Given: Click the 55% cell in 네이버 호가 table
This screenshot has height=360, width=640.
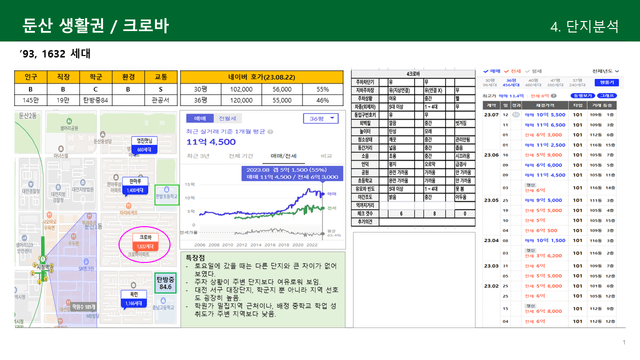Looking at the screenshot, I should (323, 89).
